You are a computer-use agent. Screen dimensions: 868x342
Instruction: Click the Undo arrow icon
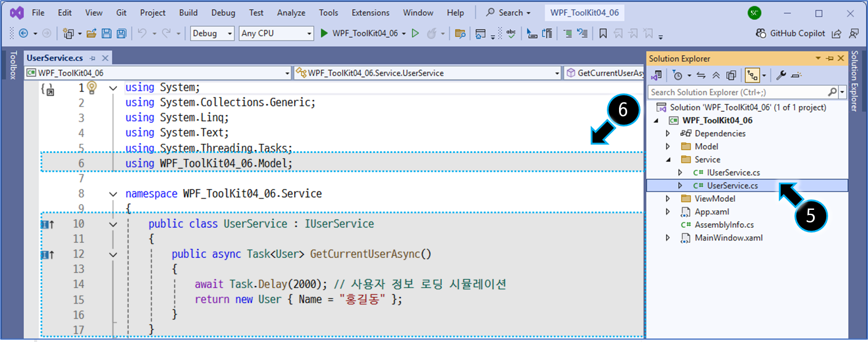(x=142, y=34)
